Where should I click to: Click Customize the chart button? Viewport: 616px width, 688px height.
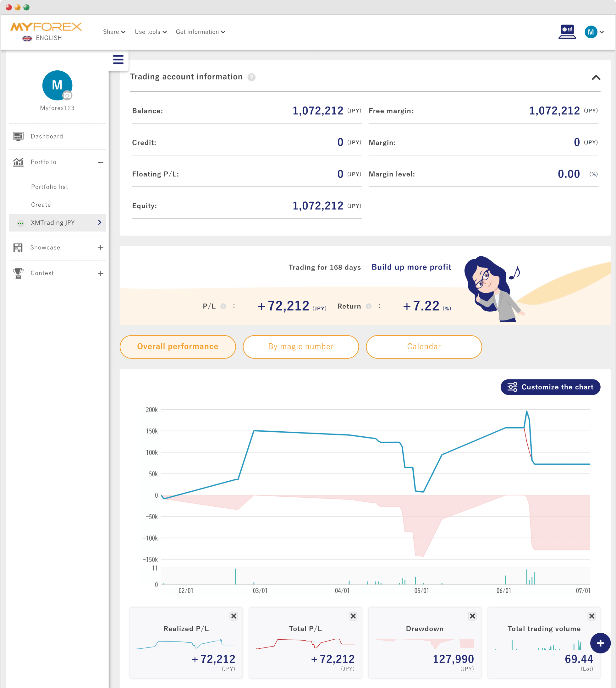[x=550, y=387]
